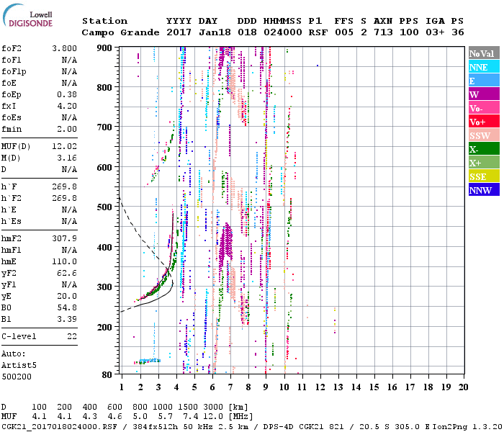This screenshot has height=432, width=504.
Task: Select the NNE cyan legend swatch
Action: pos(484,67)
